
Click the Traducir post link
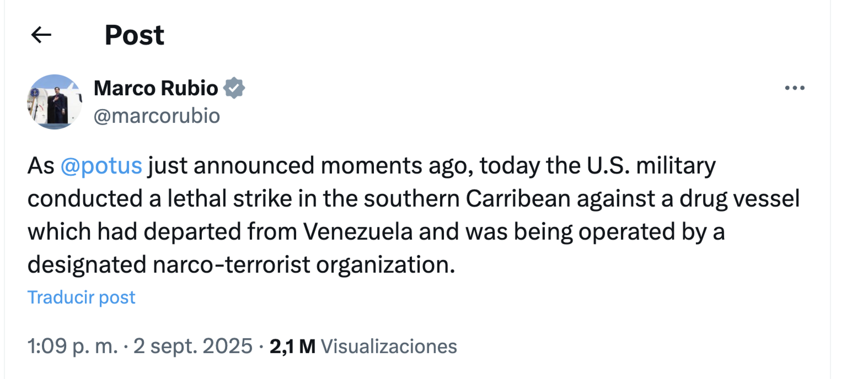pyautogui.click(x=81, y=297)
